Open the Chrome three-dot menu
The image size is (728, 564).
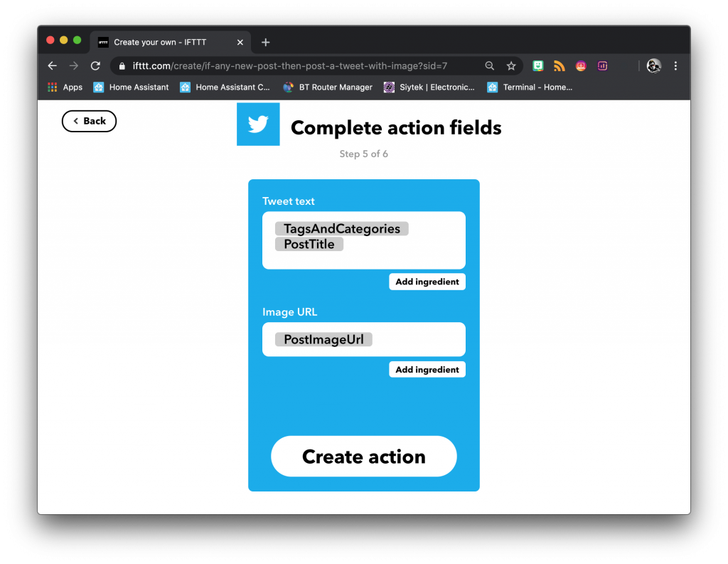[x=675, y=66]
